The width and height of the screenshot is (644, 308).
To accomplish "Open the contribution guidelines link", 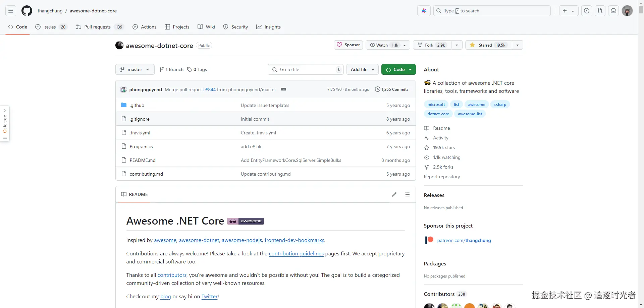I will (296, 254).
